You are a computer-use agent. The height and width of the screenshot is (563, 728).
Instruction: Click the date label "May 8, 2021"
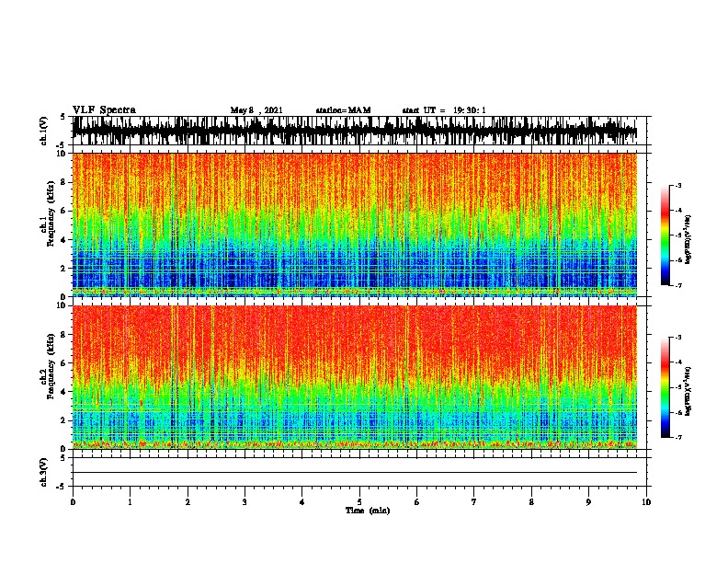256,110
